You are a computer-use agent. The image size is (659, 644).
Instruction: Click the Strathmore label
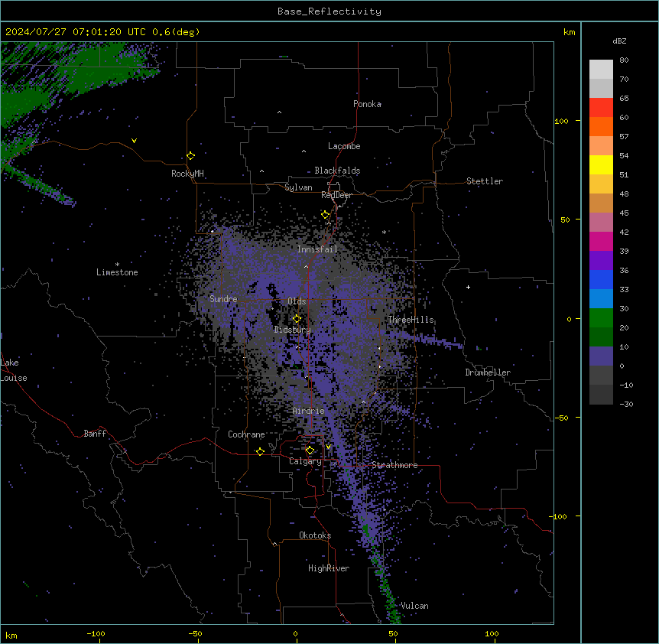click(394, 465)
